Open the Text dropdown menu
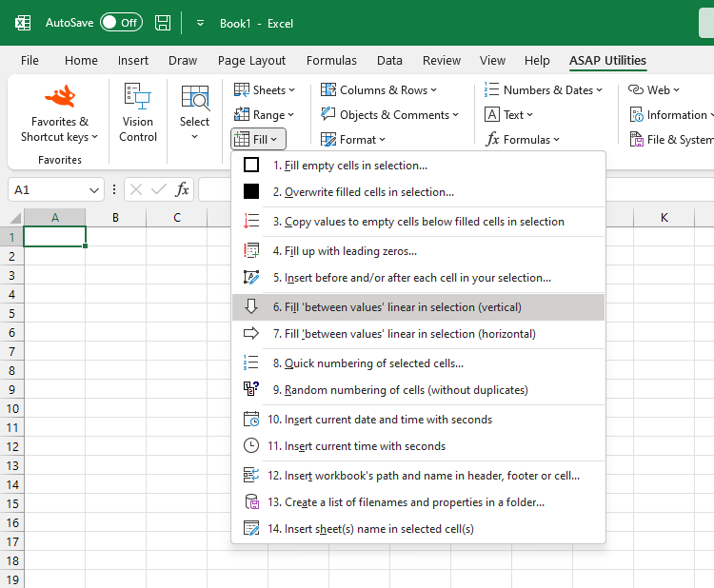 (x=508, y=115)
